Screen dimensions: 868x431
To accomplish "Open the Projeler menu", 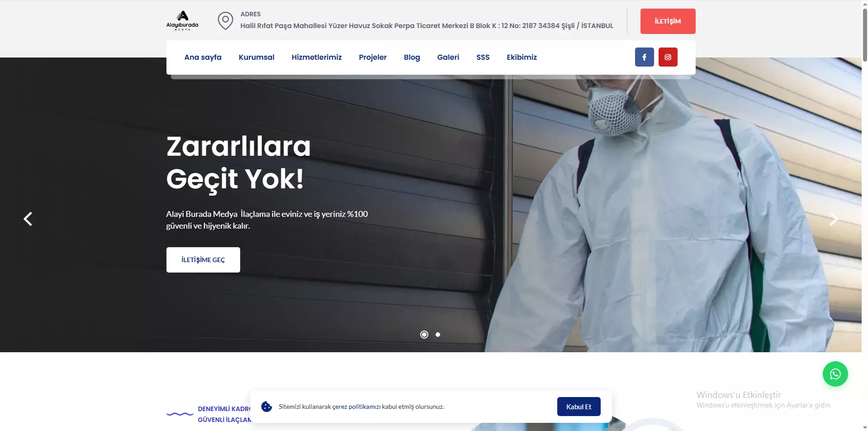I will pyautogui.click(x=372, y=57).
